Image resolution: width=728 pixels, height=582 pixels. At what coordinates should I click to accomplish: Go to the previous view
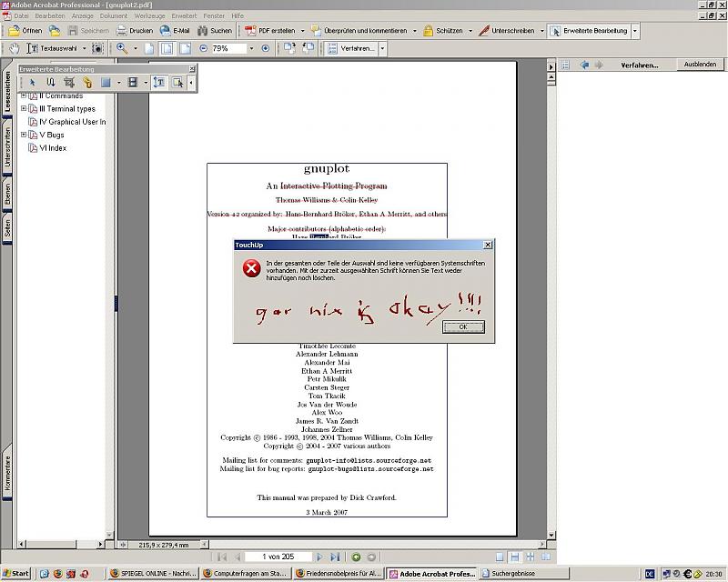[356, 557]
